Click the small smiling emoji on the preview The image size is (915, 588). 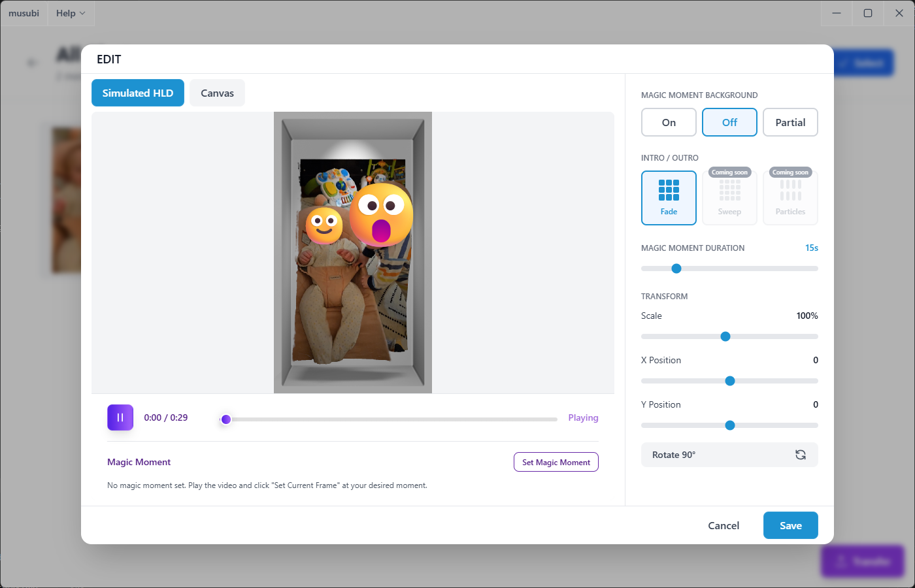pos(324,225)
